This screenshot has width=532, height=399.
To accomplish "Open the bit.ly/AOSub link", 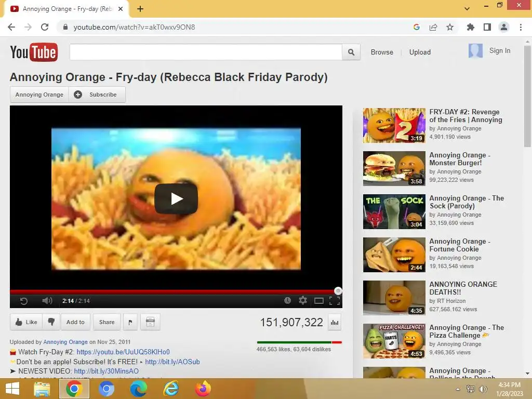I will pos(172,362).
